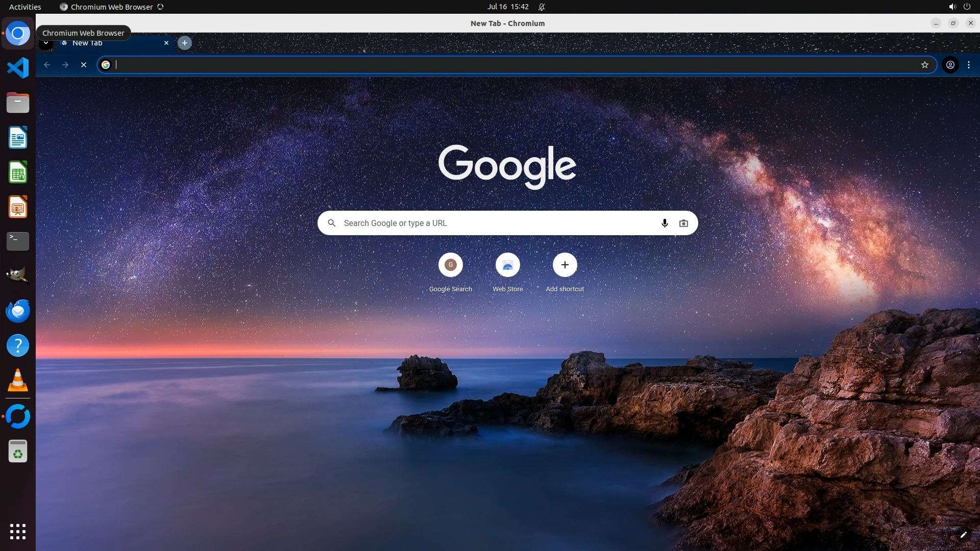Viewport: 980px width, 551px height.
Task: Open a new tab with plus button
Action: 185,43
